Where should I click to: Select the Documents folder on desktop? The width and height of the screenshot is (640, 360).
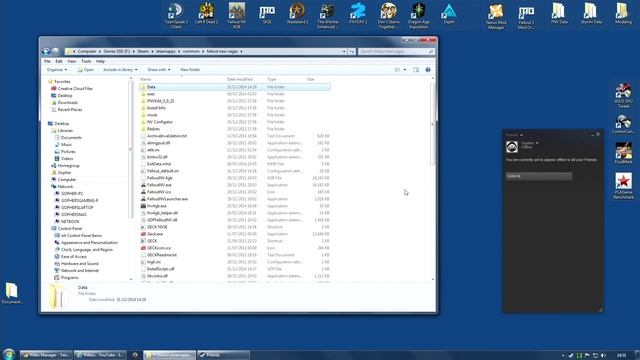coord(12,293)
